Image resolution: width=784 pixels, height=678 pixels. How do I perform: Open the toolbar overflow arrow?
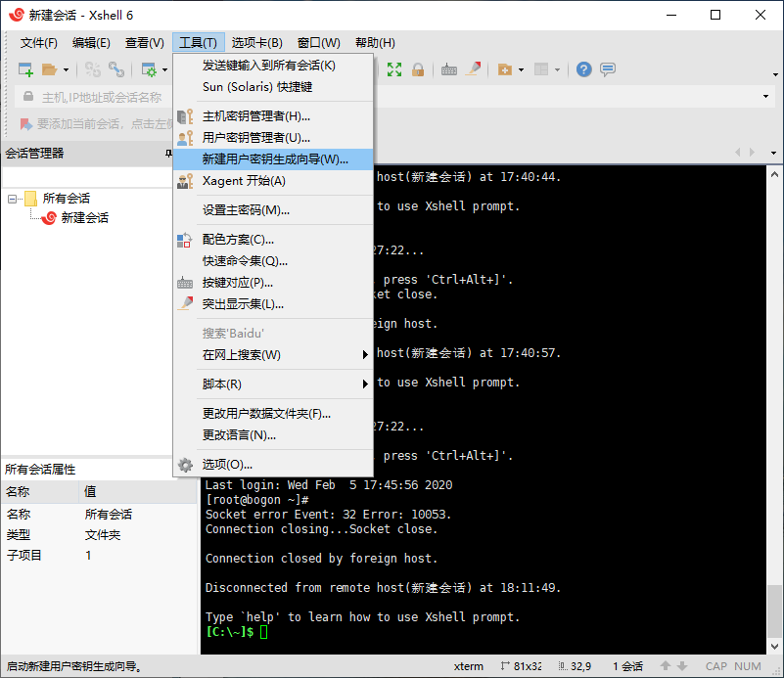point(775,75)
